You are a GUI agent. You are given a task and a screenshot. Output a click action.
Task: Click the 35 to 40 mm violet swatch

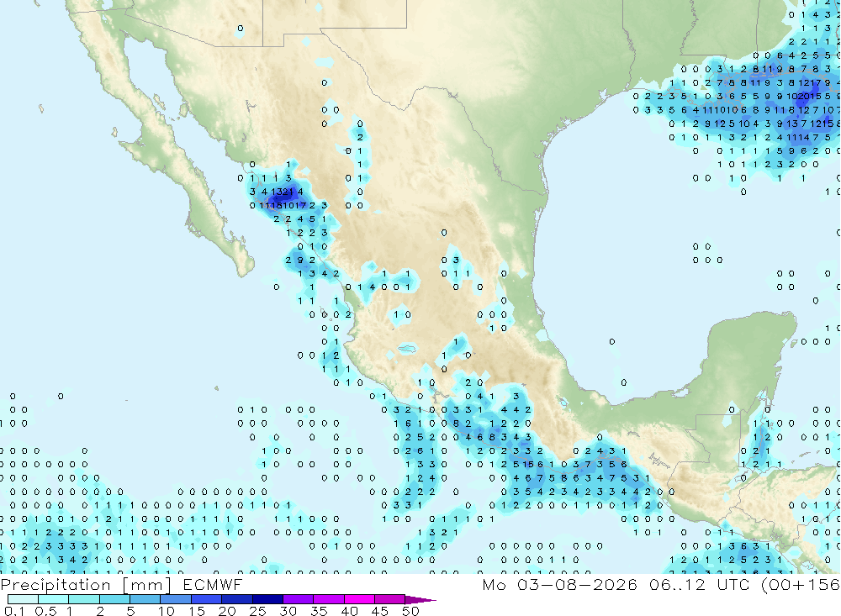coord(328,599)
